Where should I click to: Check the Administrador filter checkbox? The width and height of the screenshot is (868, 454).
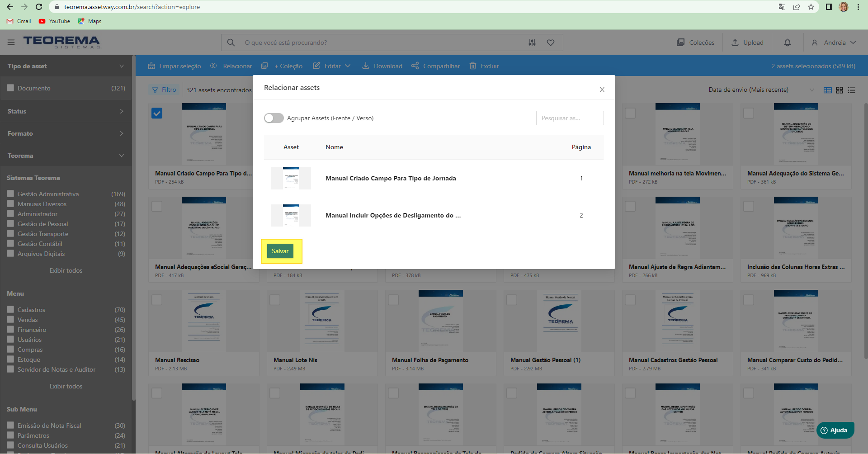click(10, 213)
